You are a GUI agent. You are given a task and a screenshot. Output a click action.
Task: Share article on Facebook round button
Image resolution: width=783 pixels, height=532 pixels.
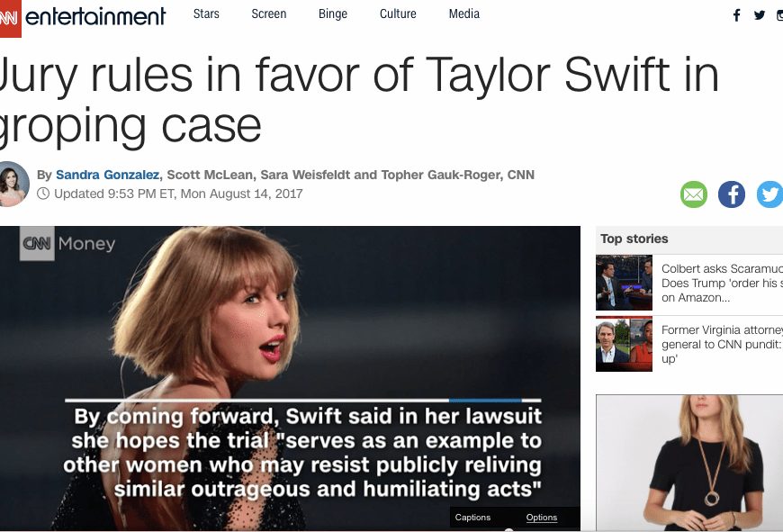[732, 194]
